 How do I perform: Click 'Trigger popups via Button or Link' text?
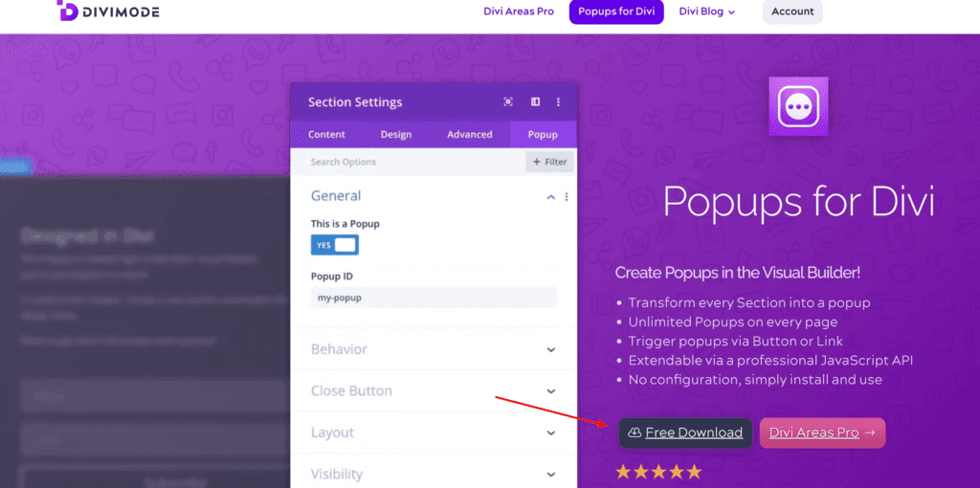coord(736,342)
